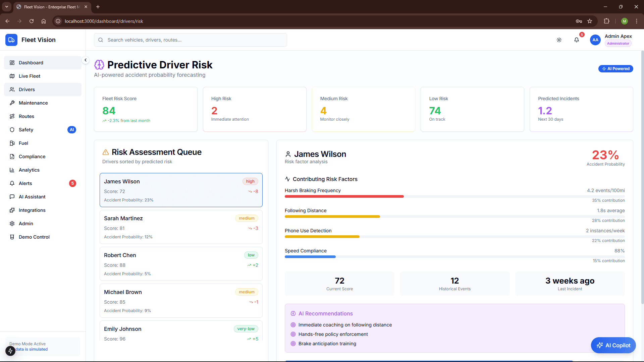This screenshot has width=644, height=362.
Task: Open notifications via the bell icon
Action: click(x=577, y=40)
